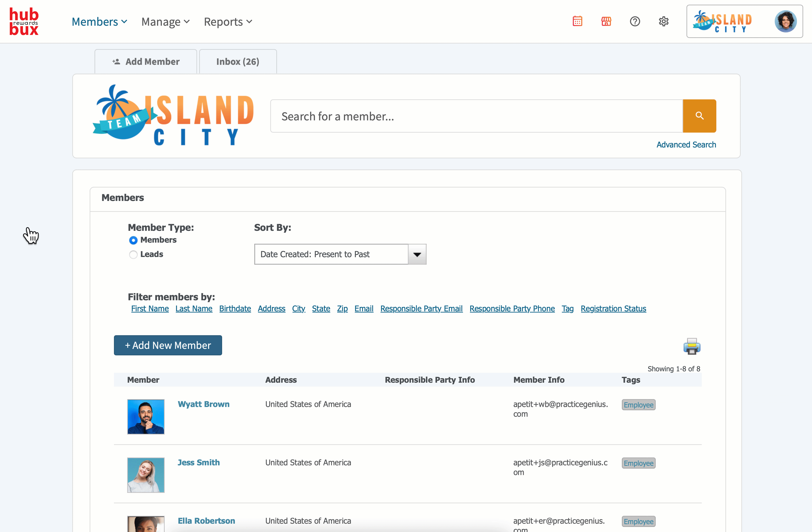Open the help question mark icon
Image resolution: width=812 pixels, height=532 pixels.
(635, 22)
